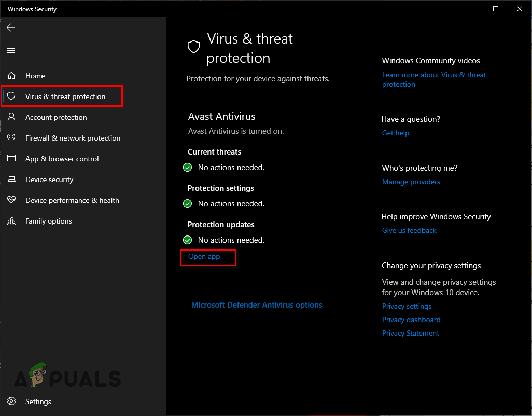Open Device performance & health heart icon
532x416 pixels.
pos(11,200)
